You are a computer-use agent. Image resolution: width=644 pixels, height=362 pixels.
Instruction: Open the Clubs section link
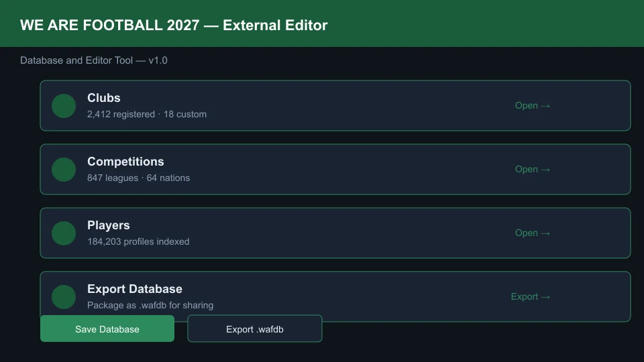[532, 105]
